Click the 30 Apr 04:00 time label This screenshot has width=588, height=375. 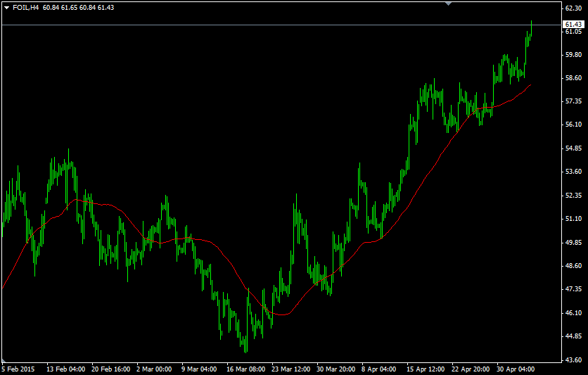516,369
